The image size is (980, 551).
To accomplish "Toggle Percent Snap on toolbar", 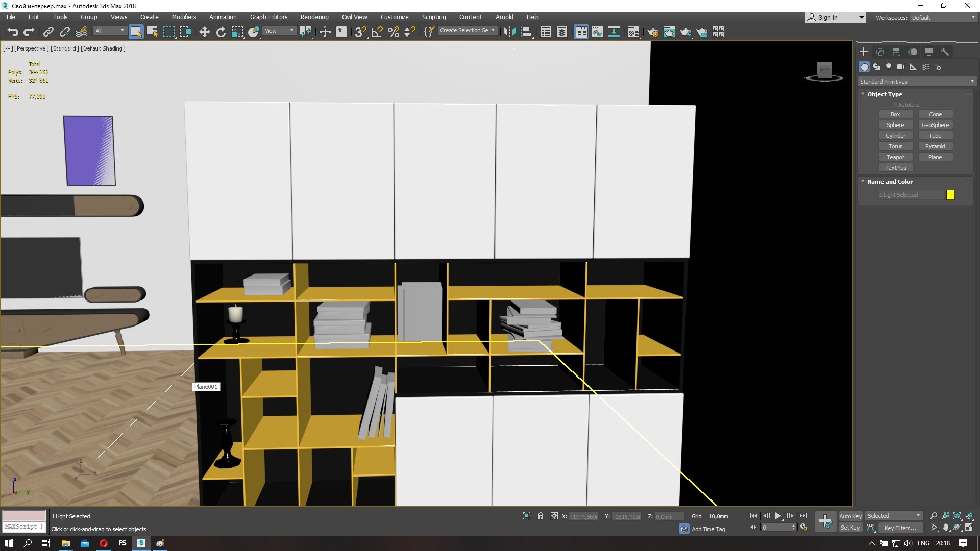I will (394, 32).
